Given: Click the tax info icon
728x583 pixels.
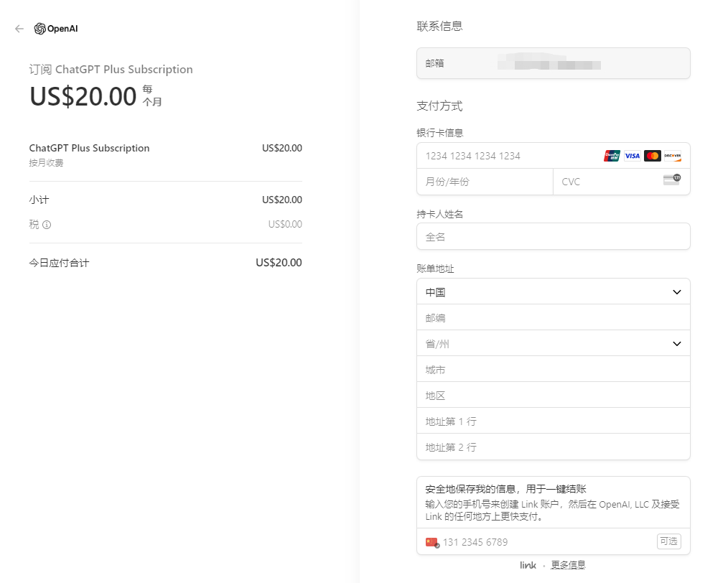Looking at the screenshot, I should click(47, 225).
